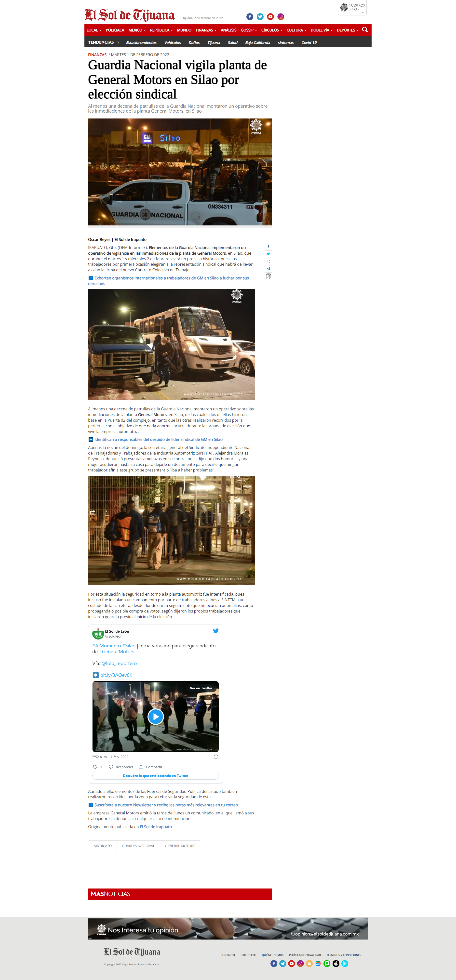The width and height of the screenshot is (456, 980).
Task: Open the 'Exhortan organismos internacionales' related link
Action: click(169, 281)
